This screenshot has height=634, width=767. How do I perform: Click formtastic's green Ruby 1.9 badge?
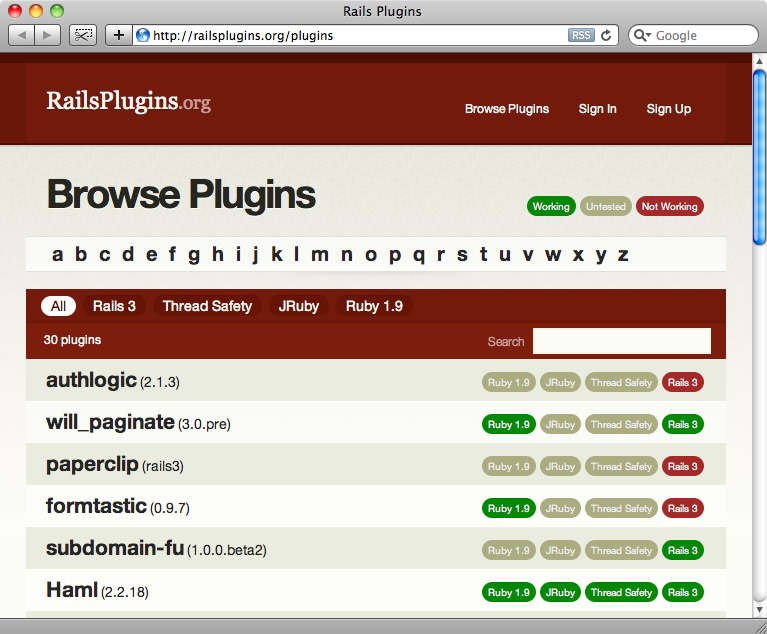point(509,509)
